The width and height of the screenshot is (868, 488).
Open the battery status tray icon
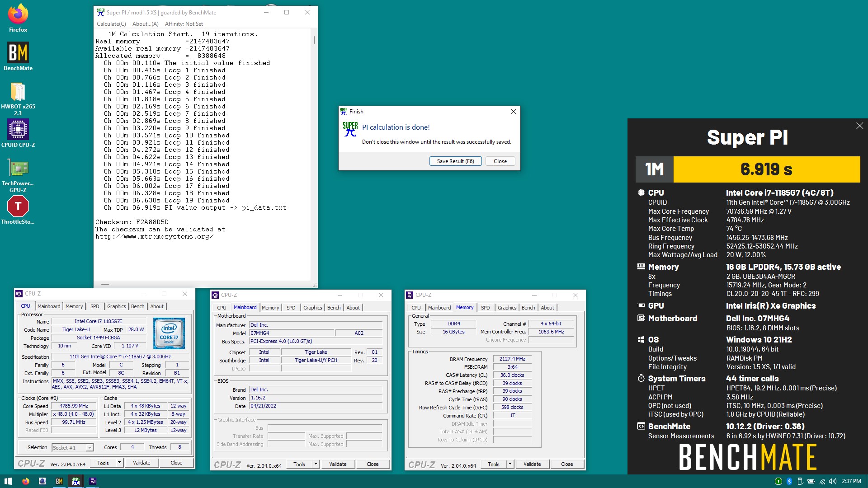(x=811, y=481)
